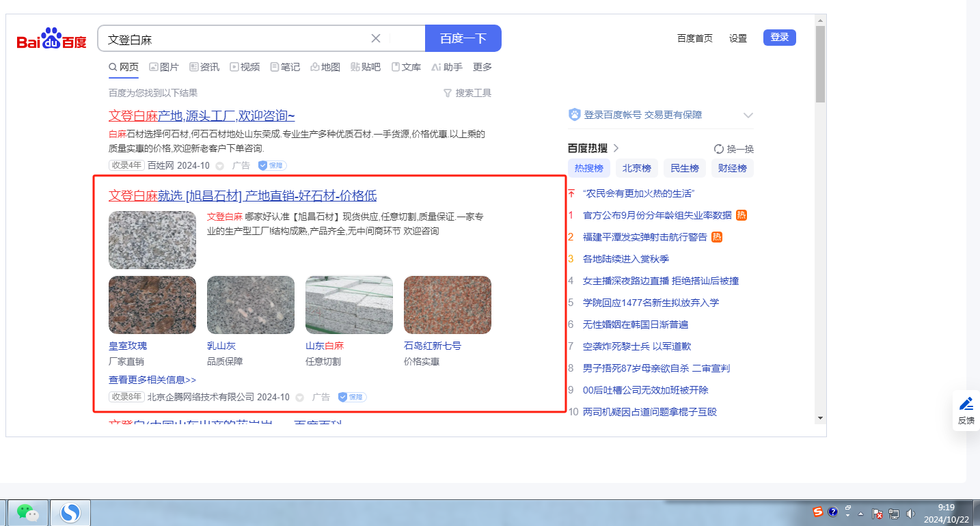Click the blue help question mark tray icon
Viewport: 980px width, 526px height.
[832, 512]
